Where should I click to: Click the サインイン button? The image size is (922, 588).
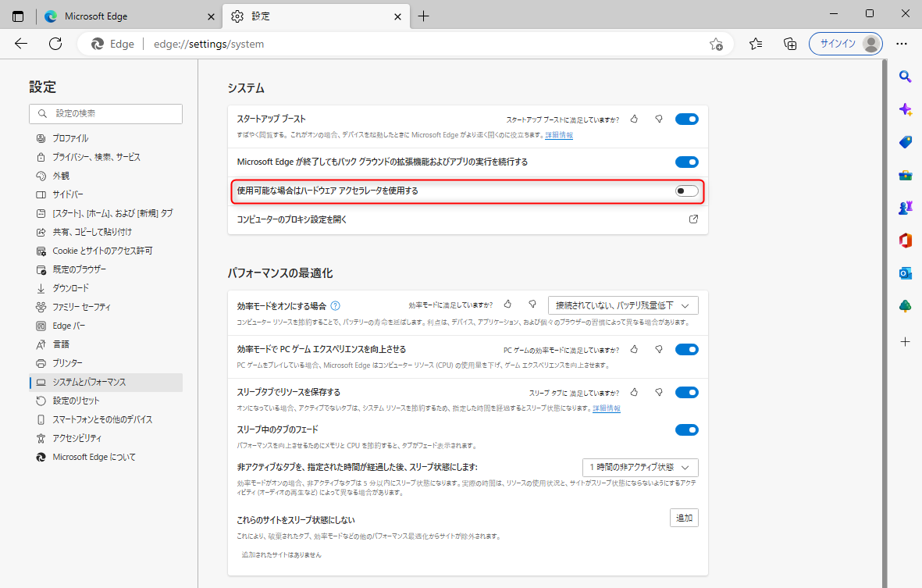[x=845, y=44]
